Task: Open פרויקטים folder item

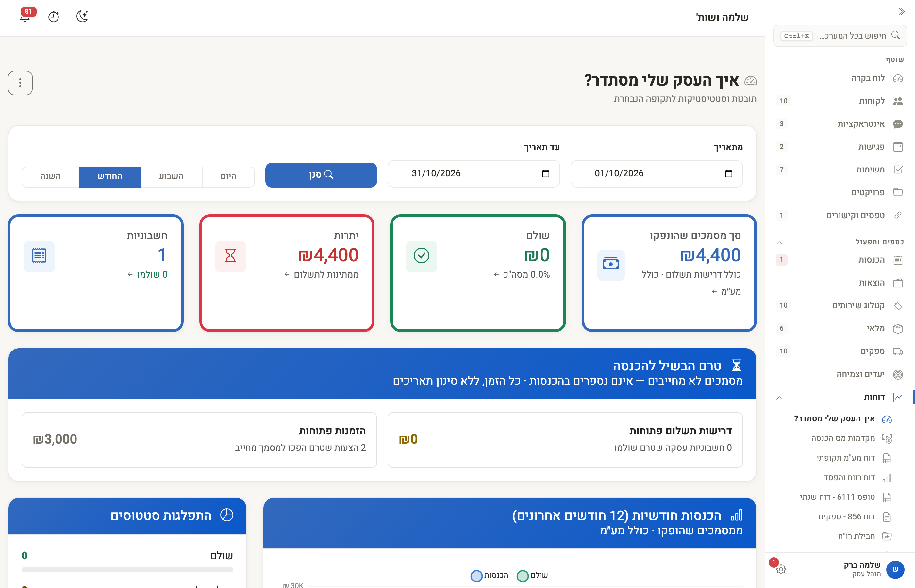Action: pyautogui.click(x=840, y=192)
